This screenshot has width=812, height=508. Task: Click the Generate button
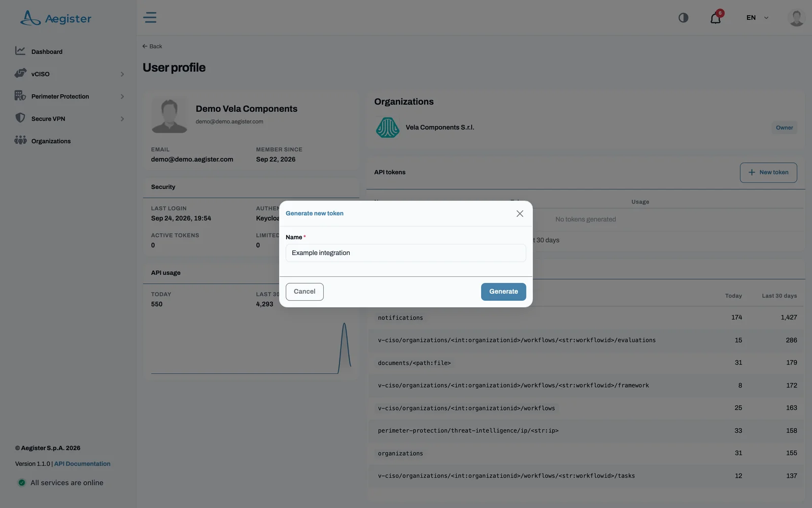pyautogui.click(x=503, y=292)
